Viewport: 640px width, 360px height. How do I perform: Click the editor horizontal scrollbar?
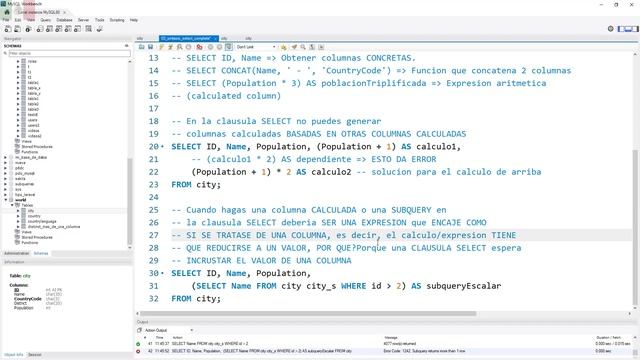[308, 313]
